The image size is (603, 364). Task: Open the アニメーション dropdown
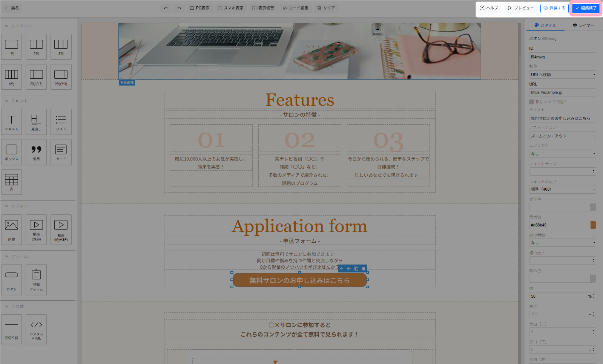click(x=562, y=136)
